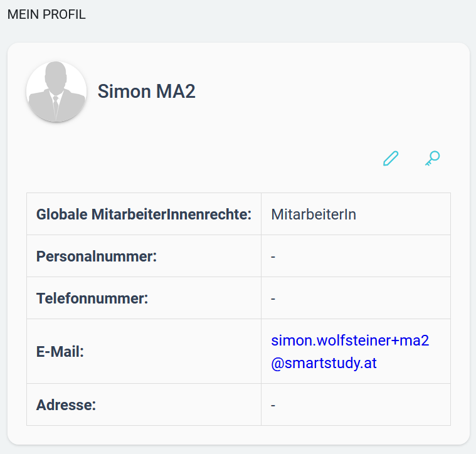Click the pencil icon to edit profile
Viewport: 476px width, 454px height.
391,159
